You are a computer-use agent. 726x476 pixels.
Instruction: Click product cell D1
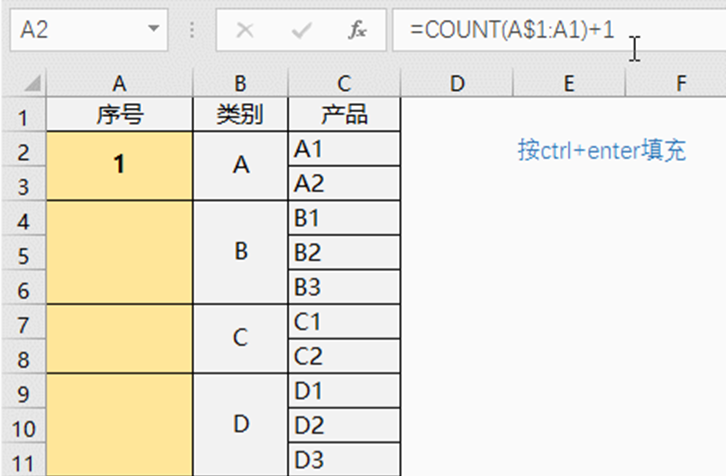click(x=344, y=391)
